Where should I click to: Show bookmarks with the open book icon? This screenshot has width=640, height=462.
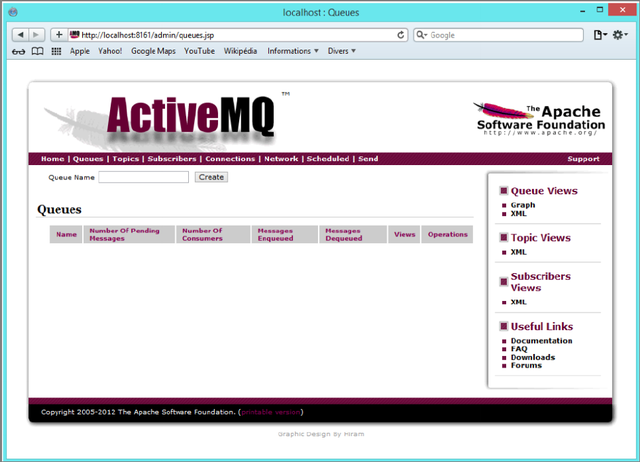[x=38, y=51]
